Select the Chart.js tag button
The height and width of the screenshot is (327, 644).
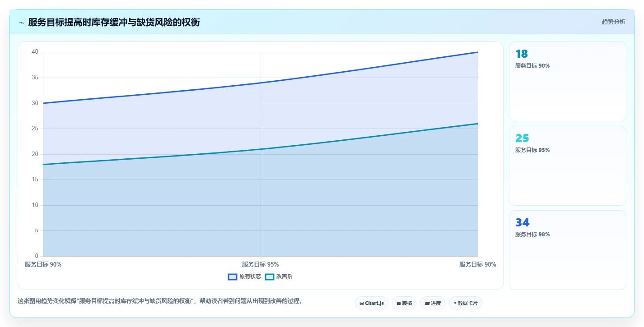pyautogui.click(x=372, y=303)
